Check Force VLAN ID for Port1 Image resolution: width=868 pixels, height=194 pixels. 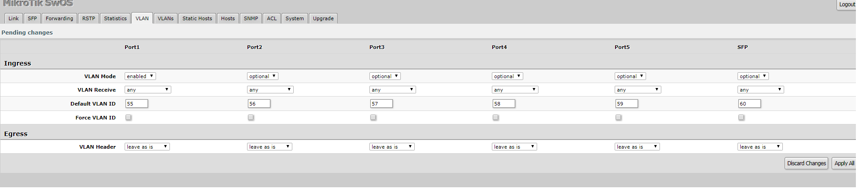129,118
